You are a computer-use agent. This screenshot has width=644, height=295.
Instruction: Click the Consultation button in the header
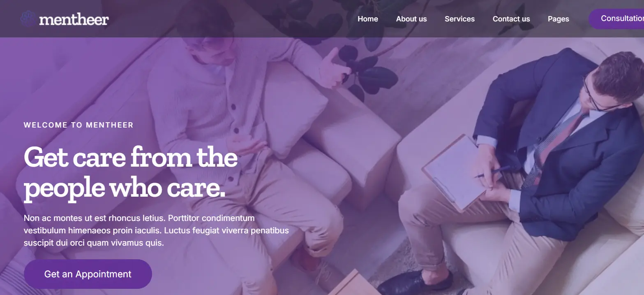(x=616, y=19)
